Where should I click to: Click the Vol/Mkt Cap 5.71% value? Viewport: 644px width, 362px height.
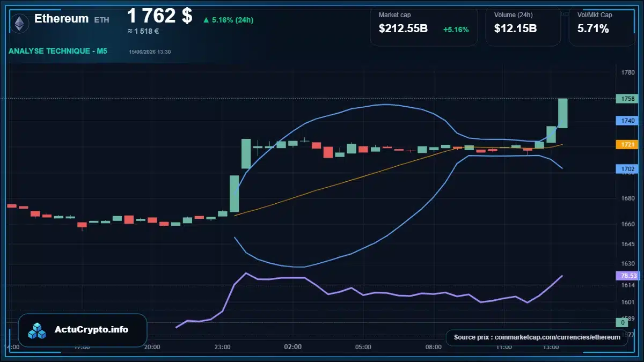click(593, 29)
